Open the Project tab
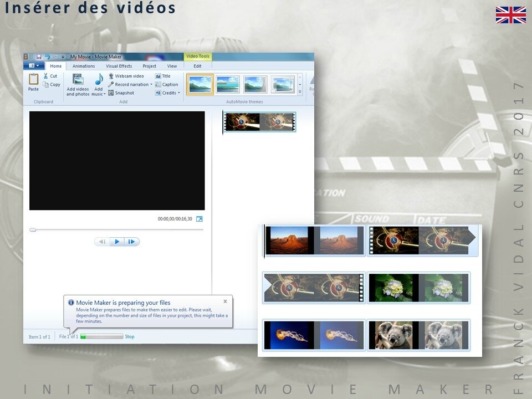This screenshot has height=399, width=532. tap(149, 66)
